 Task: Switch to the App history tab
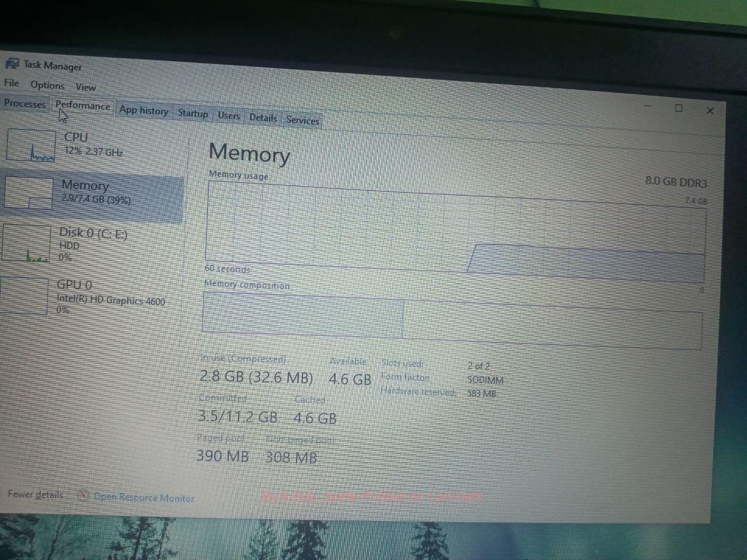tap(144, 110)
